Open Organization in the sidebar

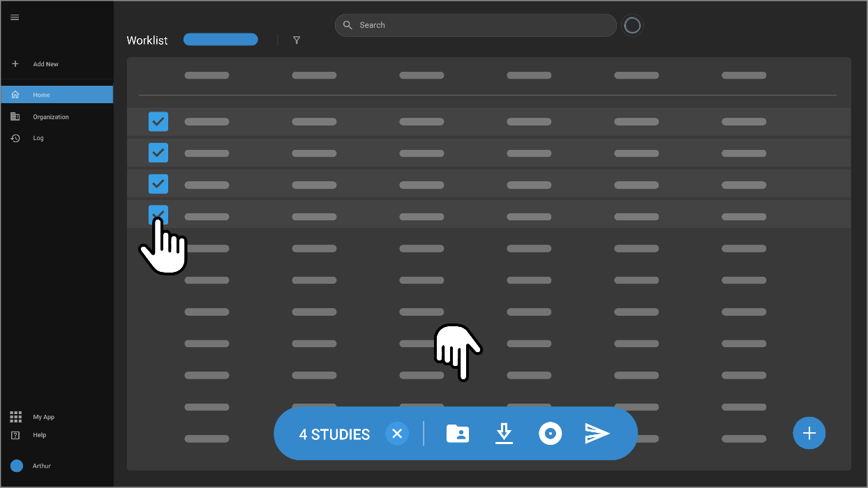click(x=50, y=117)
